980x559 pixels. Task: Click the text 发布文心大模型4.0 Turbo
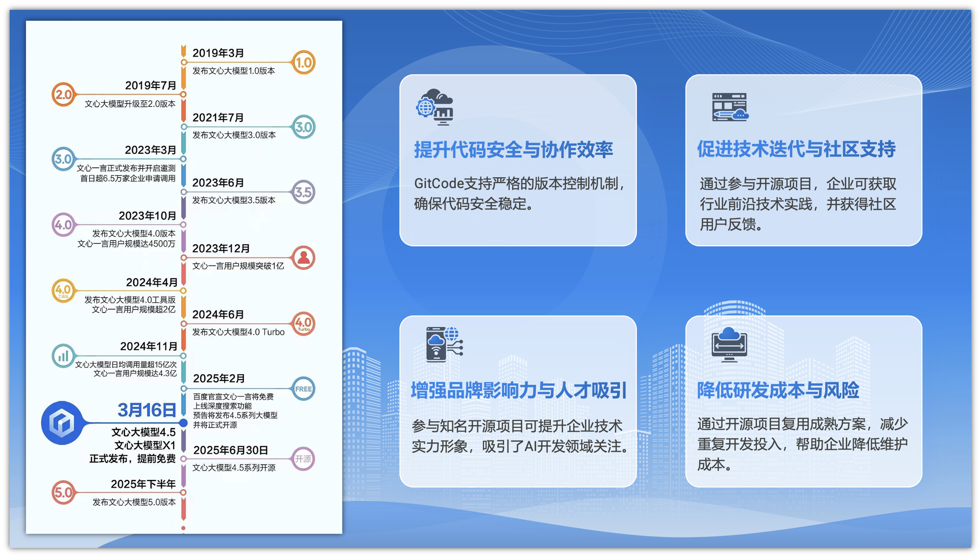click(x=238, y=332)
